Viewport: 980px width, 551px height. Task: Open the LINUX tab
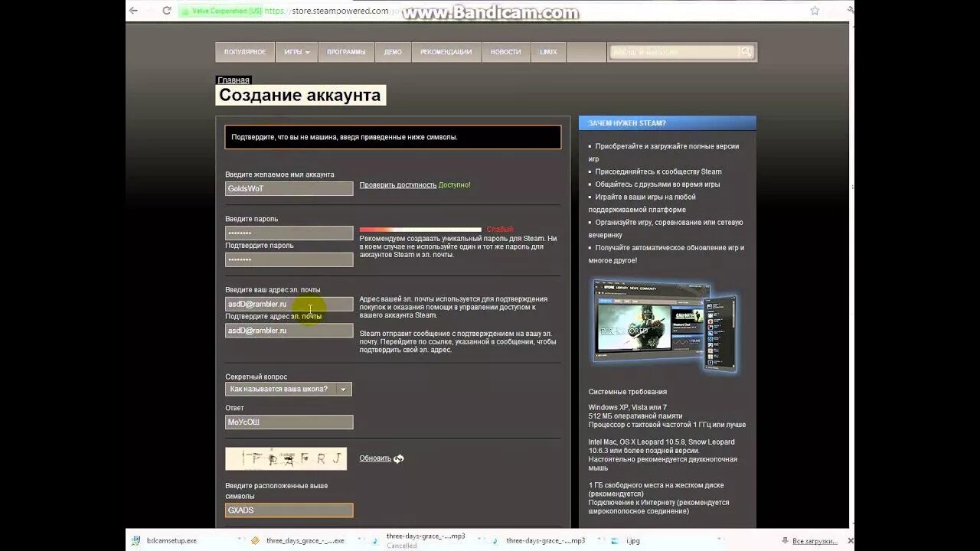[x=548, y=52]
